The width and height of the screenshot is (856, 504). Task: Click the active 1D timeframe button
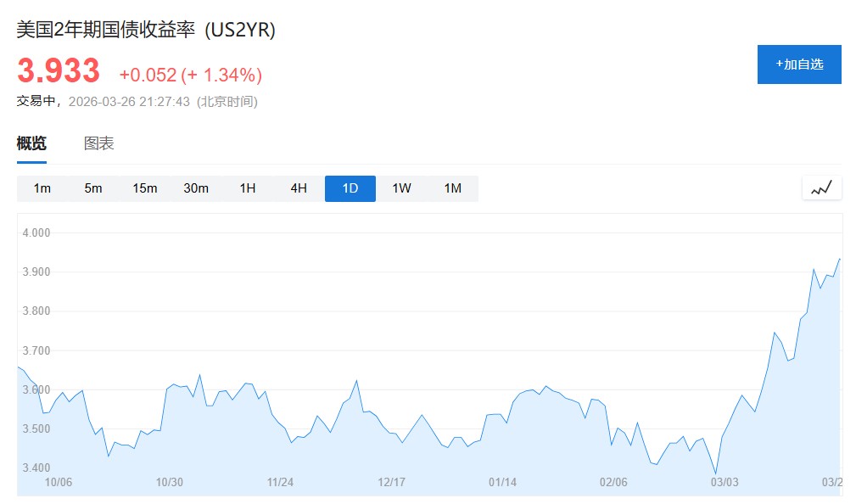(x=350, y=188)
